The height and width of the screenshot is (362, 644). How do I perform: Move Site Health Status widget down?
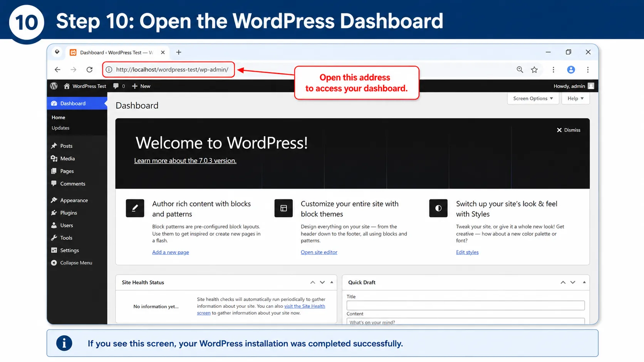coord(322,282)
